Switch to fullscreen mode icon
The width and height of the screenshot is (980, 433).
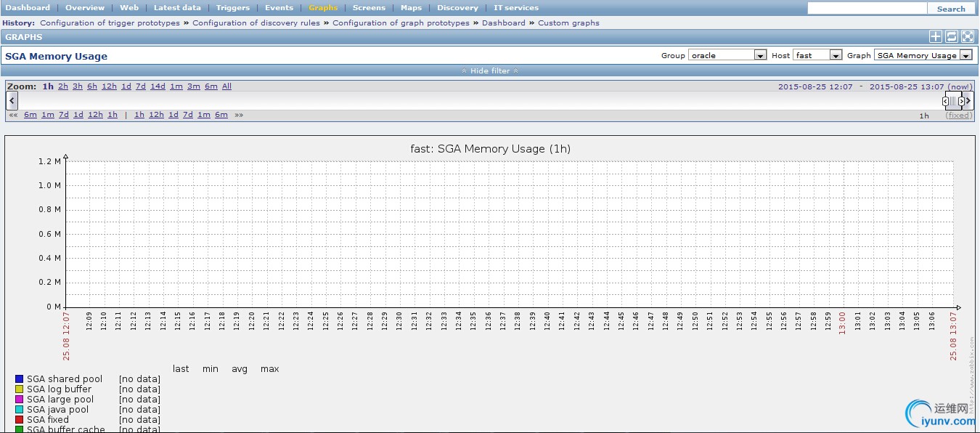(x=968, y=37)
